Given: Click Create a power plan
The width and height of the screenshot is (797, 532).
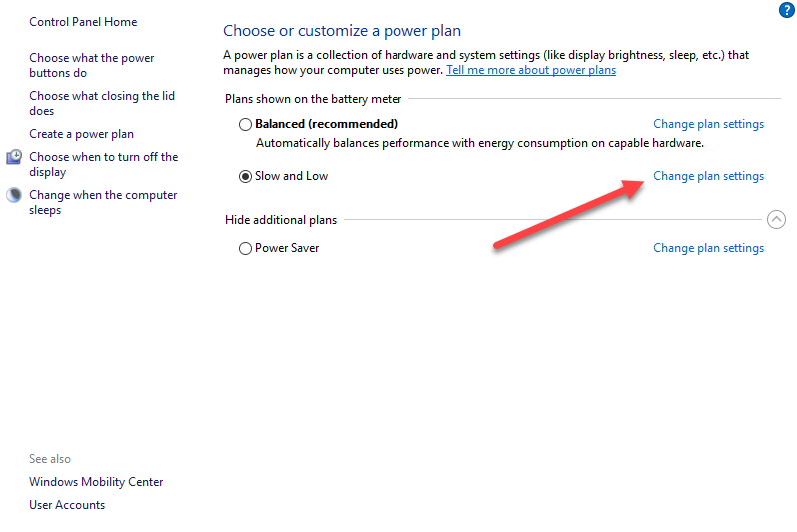Looking at the screenshot, I should coord(81,134).
